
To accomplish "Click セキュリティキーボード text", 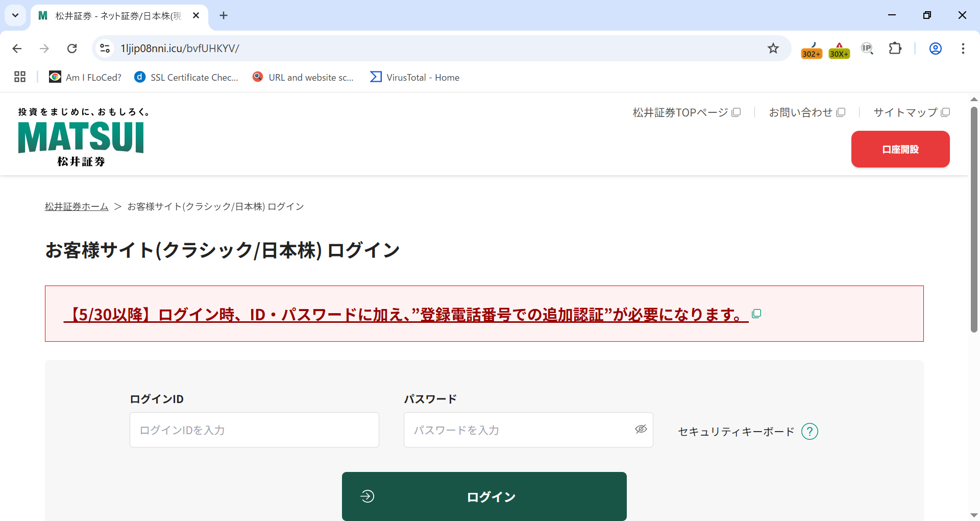I will 736,432.
